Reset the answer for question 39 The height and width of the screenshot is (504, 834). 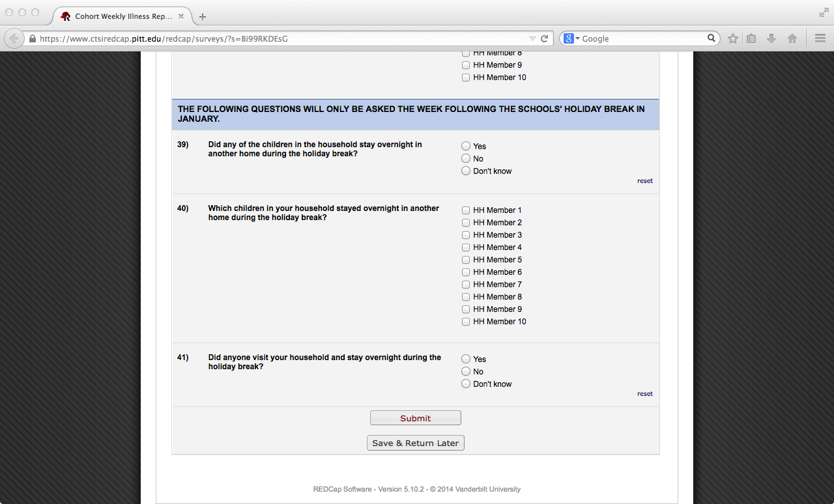click(x=644, y=181)
